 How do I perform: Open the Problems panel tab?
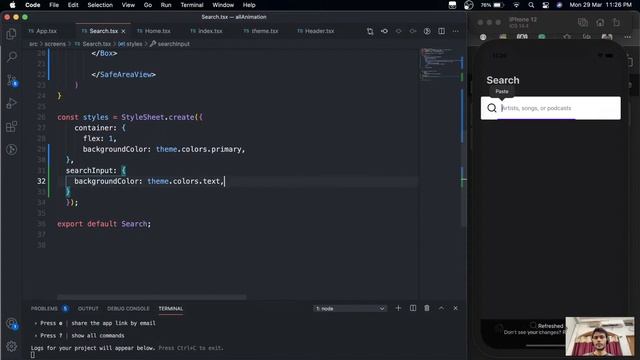coord(49,308)
